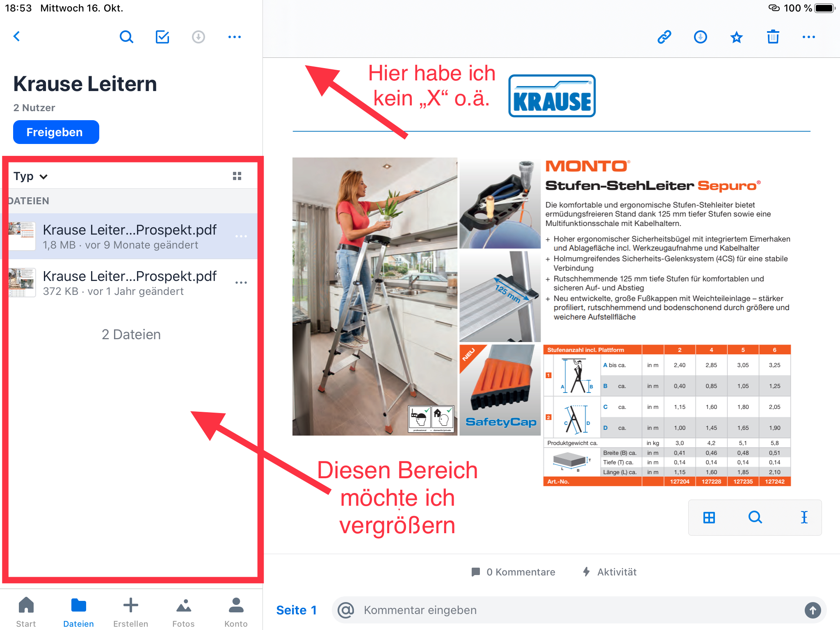Viewport: 840px width, 630px height.
Task: Tap the @ mention icon
Action: click(x=346, y=610)
